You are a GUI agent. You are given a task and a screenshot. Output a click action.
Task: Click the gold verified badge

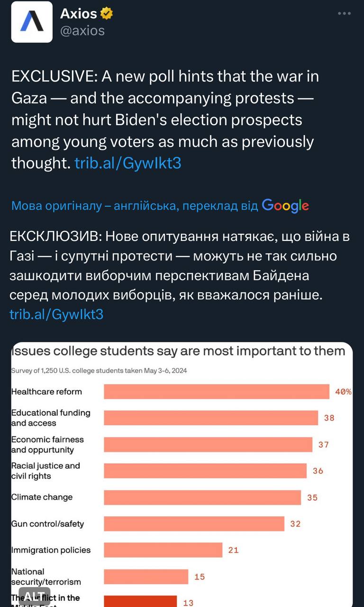(x=107, y=14)
